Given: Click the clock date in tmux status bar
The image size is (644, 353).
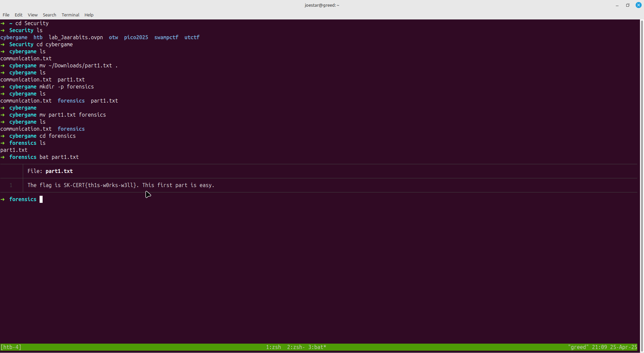Looking at the screenshot, I should (623, 347).
